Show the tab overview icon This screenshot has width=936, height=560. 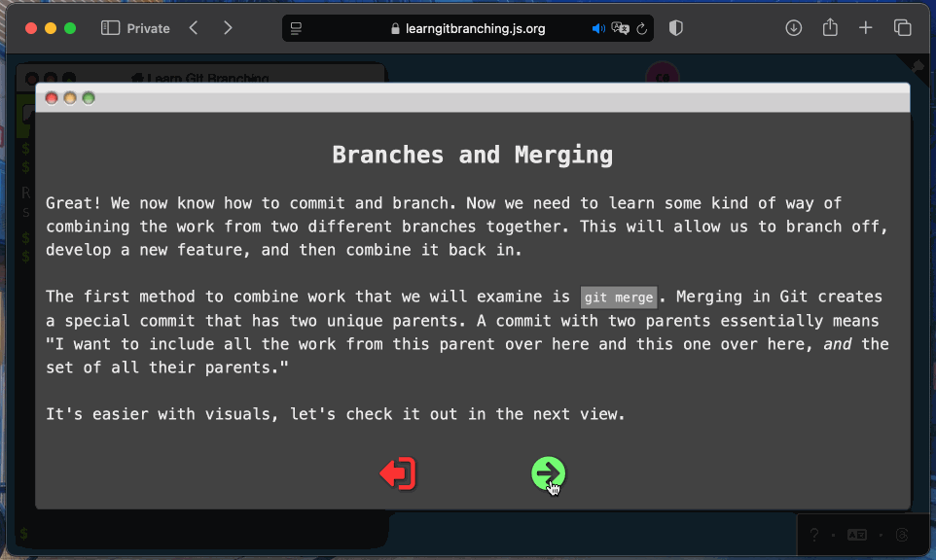click(902, 28)
